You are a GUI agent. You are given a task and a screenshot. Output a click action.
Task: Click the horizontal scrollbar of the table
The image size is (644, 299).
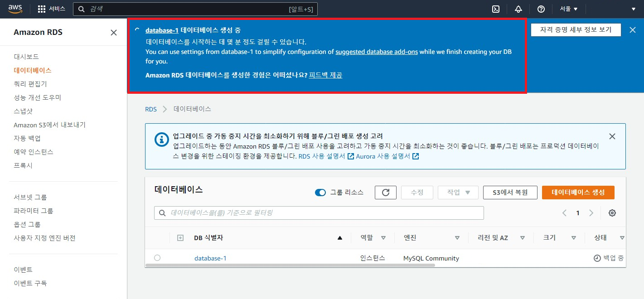click(x=290, y=265)
